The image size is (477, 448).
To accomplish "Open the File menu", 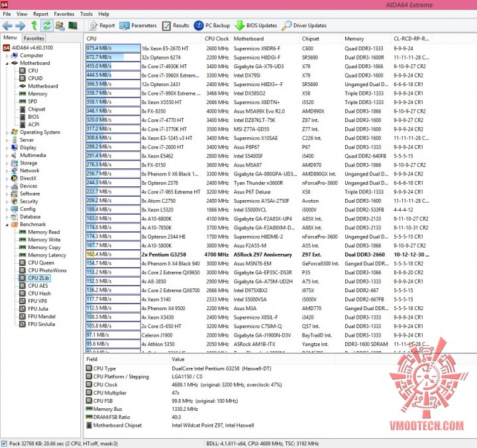I will tap(7, 14).
